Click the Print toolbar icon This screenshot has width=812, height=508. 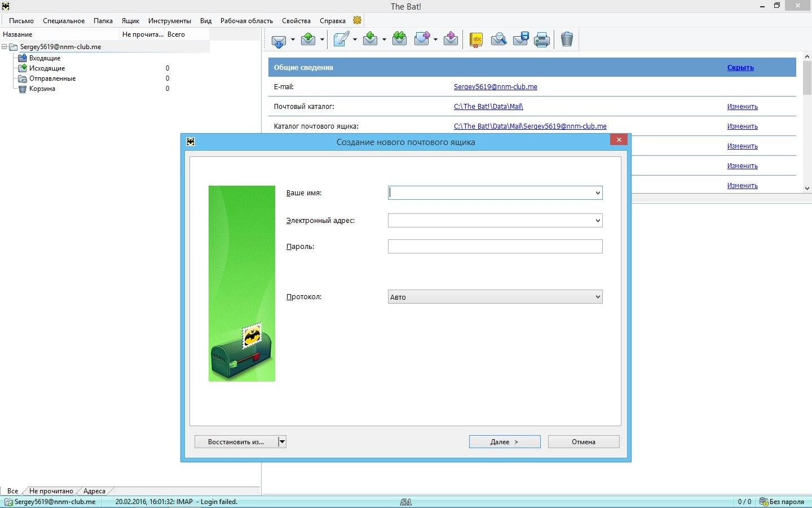point(542,40)
